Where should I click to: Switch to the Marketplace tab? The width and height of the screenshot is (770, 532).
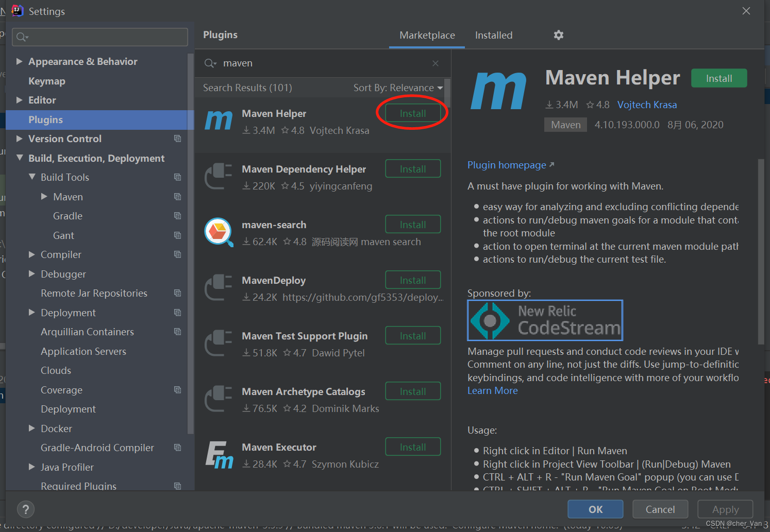(427, 35)
